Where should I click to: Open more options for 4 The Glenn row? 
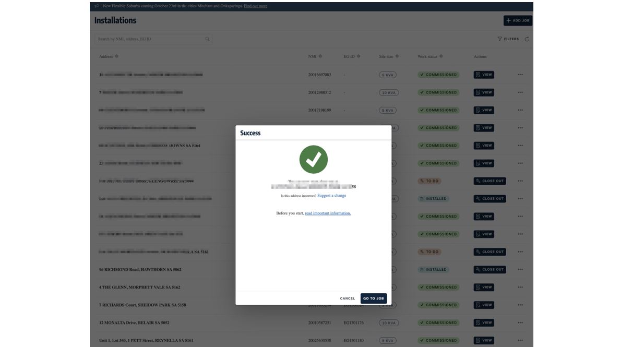click(520, 288)
